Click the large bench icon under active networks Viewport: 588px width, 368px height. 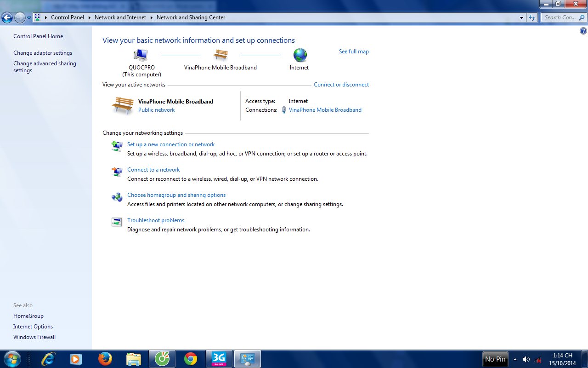click(123, 105)
